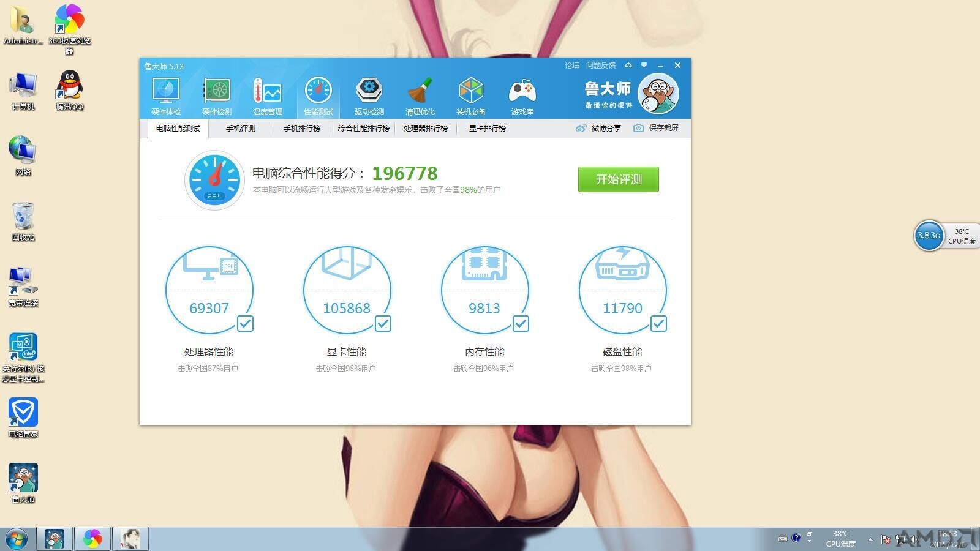Open the 论坛 forum link
The width and height of the screenshot is (980, 551).
click(572, 66)
